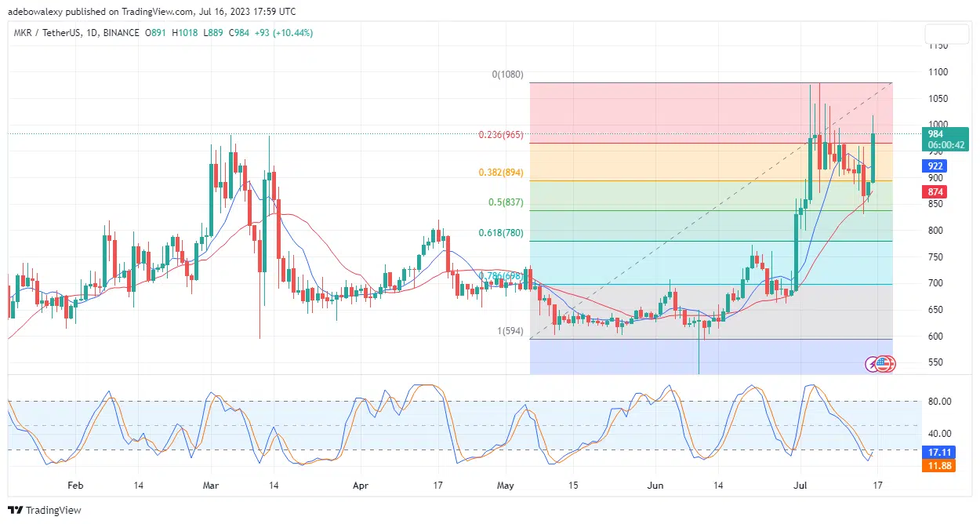The image size is (980, 524).
Task: Click the blue 922 moving average label
Action: point(936,166)
